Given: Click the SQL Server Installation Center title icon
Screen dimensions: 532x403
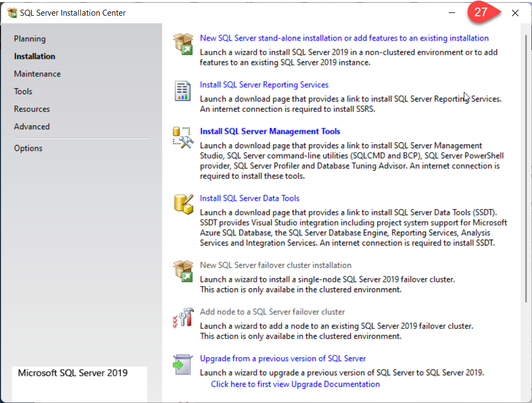Looking at the screenshot, I should (12, 13).
